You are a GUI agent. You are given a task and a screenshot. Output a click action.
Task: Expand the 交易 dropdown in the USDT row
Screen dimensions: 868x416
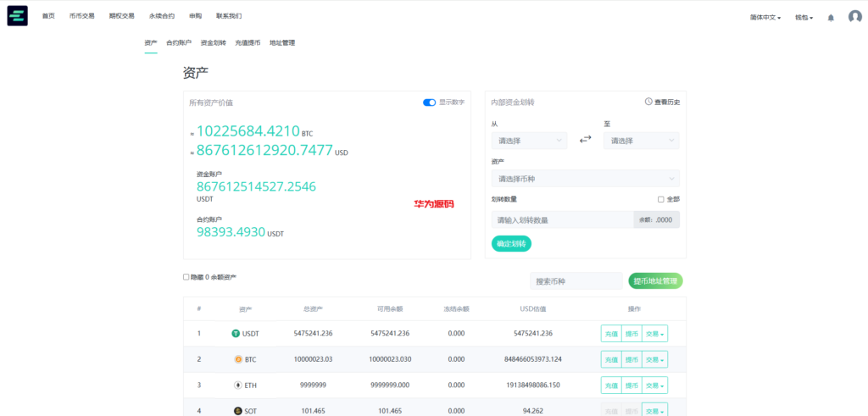tap(655, 334)
